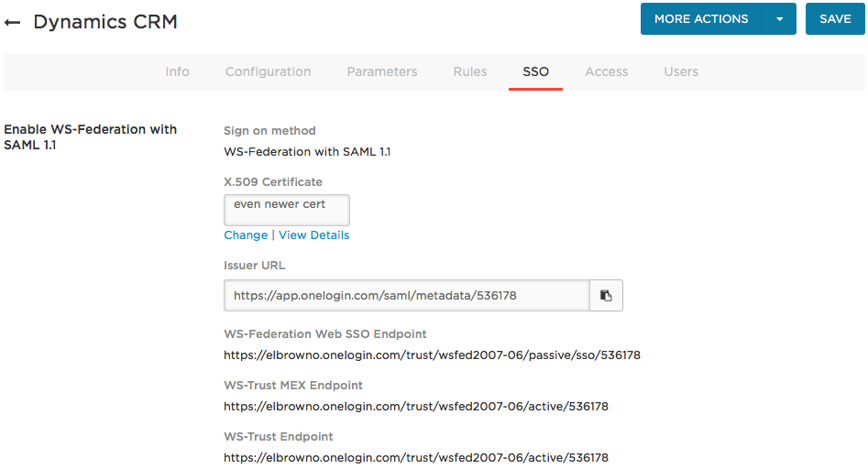Viewport: 868px width, 469px height.
Task: Click the Dynamics CRM page title
Action: 105,22
